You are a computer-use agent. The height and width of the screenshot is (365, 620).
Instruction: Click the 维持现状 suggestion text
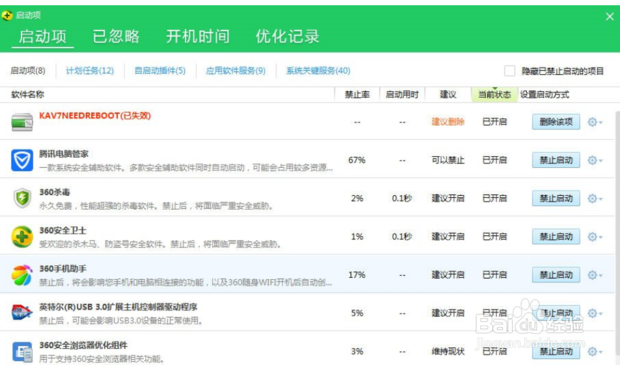pos(448,351)
